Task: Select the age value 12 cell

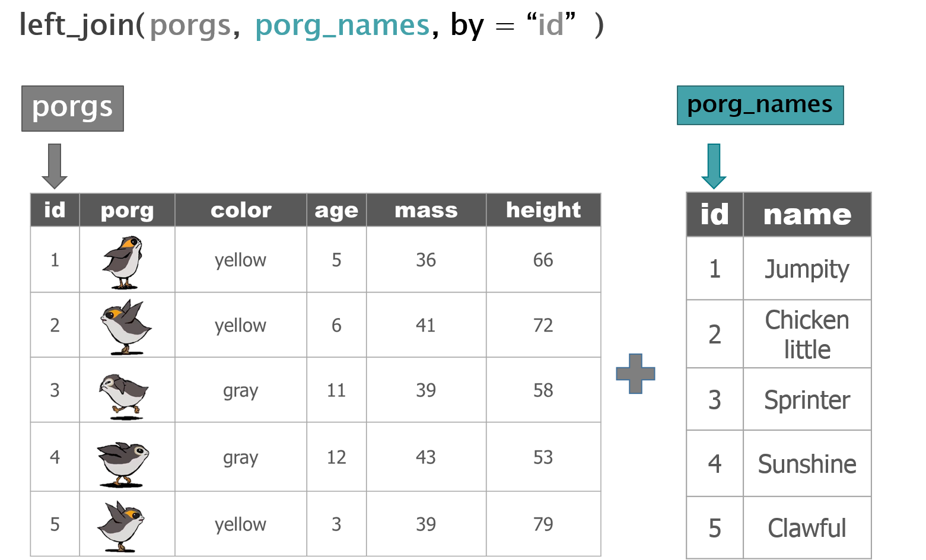Action: click(x=336, y=457)
